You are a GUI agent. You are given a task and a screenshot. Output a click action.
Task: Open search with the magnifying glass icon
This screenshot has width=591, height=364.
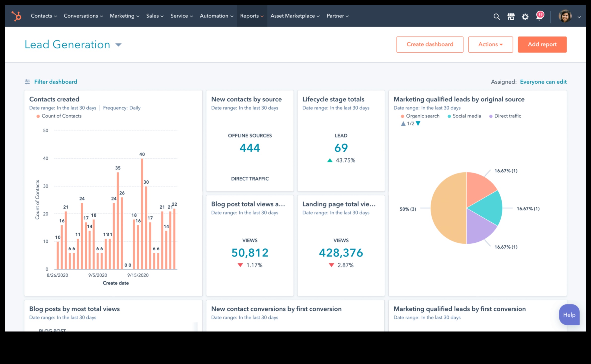(496, 16)
